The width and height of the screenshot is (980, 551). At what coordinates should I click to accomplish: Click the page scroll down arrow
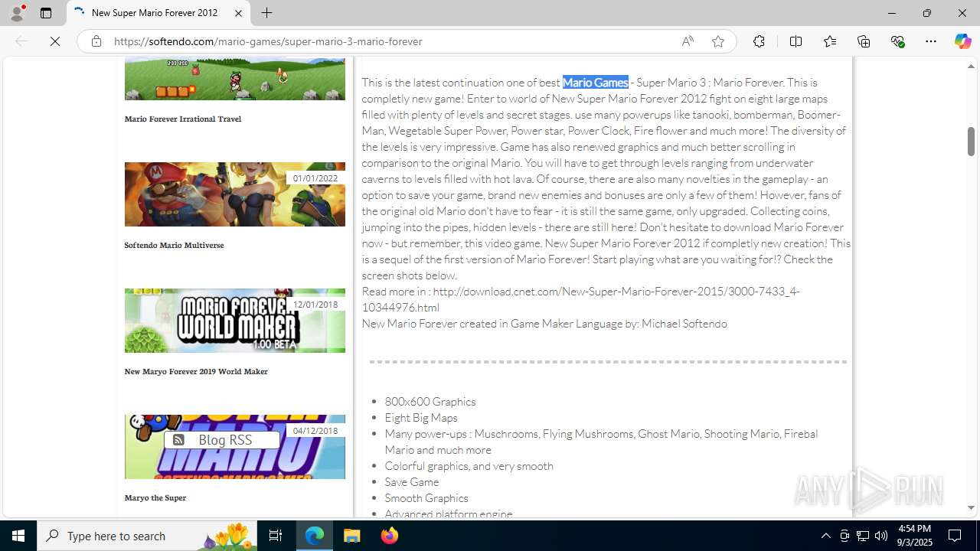point(972,507)
